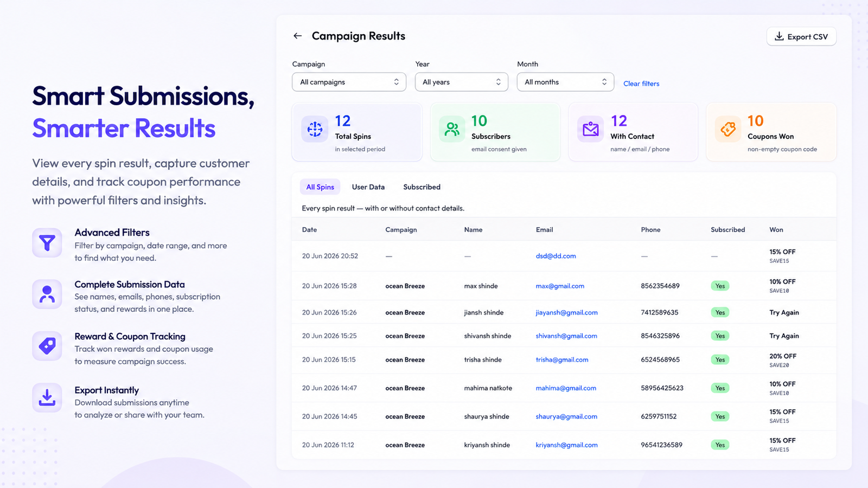Open the All months dropdown
Image resolution: width=868 pixels, height=488 pixels.
click(x=565, y=82)
